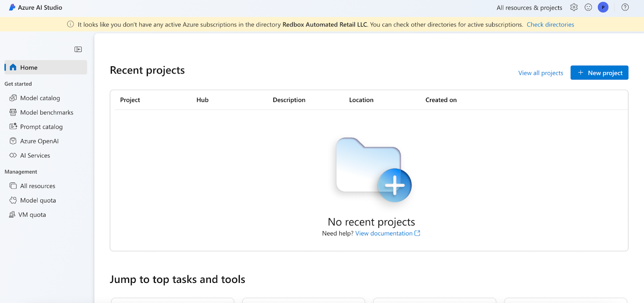644x303 pixels.
Task: Click the Project column header
Action: point(130,100)
